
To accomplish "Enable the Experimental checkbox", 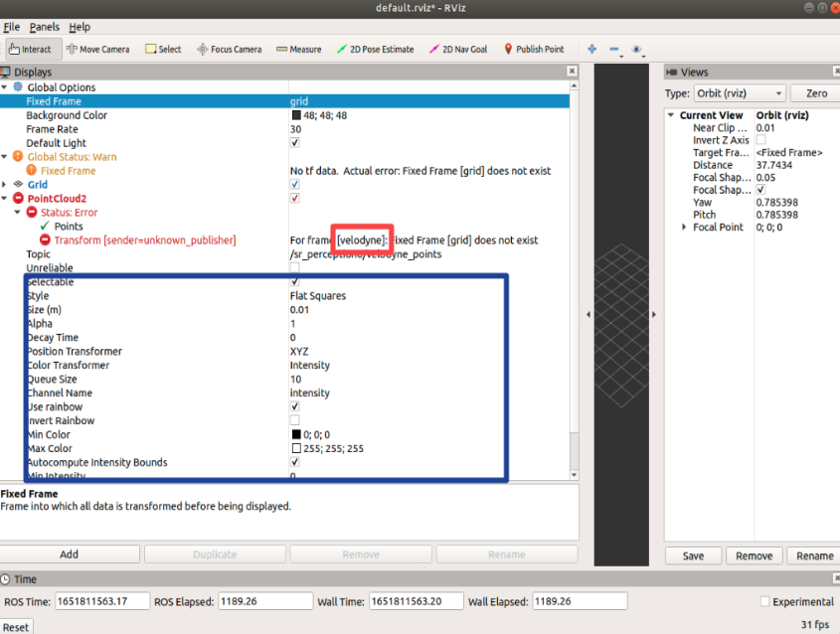I will (765, 601).
